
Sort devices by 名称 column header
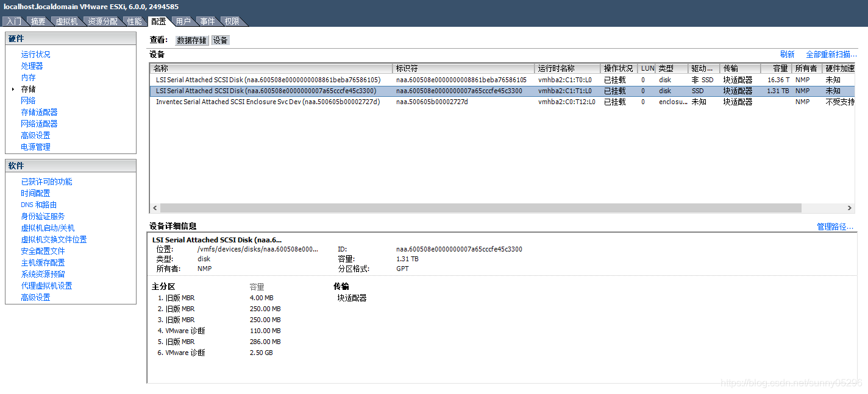tap(271, 68)
